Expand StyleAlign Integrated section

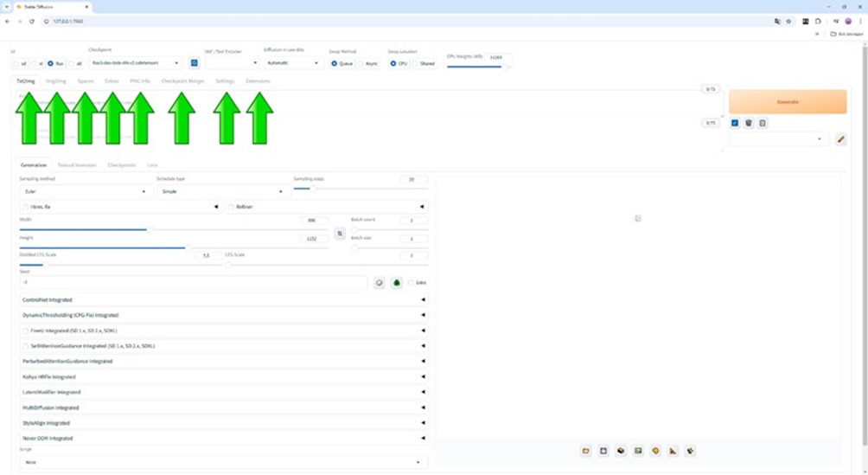(223, 423)
